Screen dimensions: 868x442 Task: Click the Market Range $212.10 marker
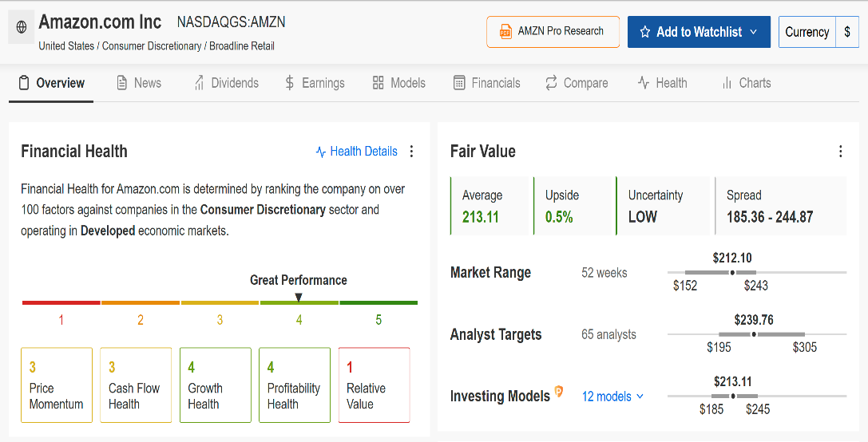(732, 273)
